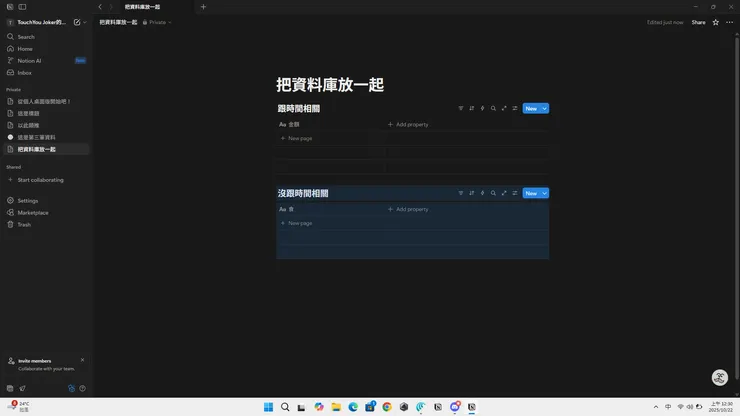Screen dimensions: 740x416
Task: Open templates icon in sidebar footer
Action: click(x=10, y=388)
